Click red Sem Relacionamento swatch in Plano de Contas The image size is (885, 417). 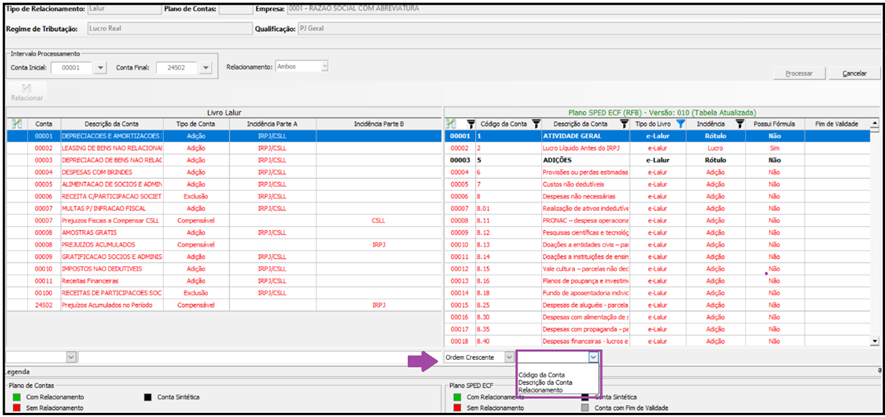16,407
